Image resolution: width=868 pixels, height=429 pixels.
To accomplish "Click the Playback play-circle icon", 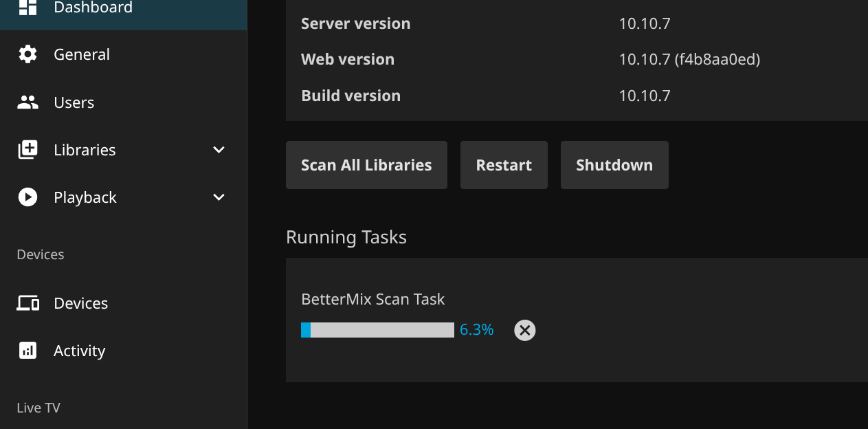I will click(x=27, y=197).
